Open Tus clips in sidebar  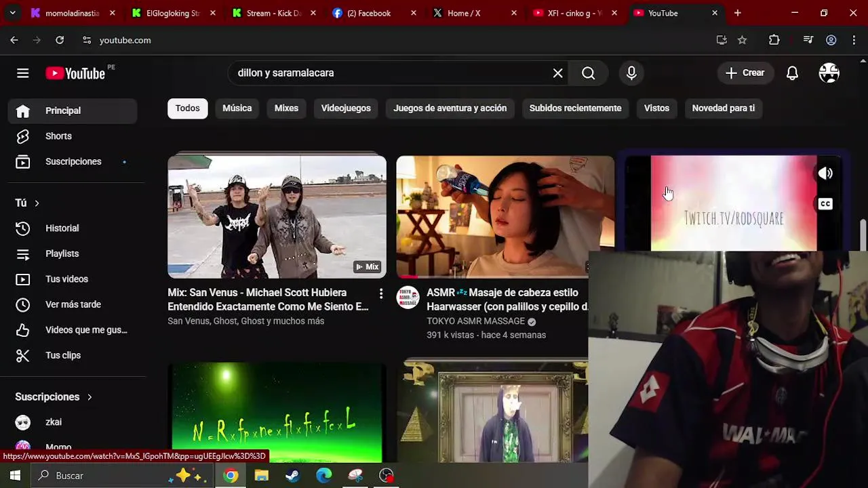73,355
